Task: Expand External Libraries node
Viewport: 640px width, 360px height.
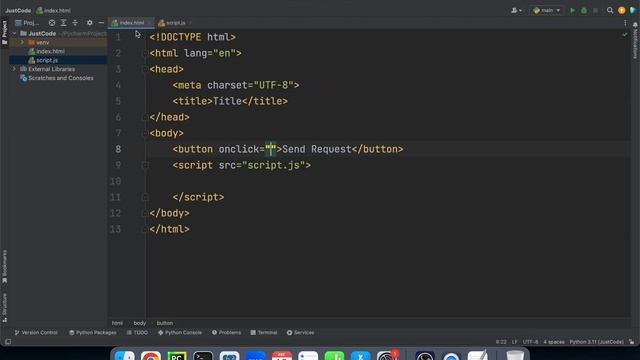Action: [x=15, y=69]
